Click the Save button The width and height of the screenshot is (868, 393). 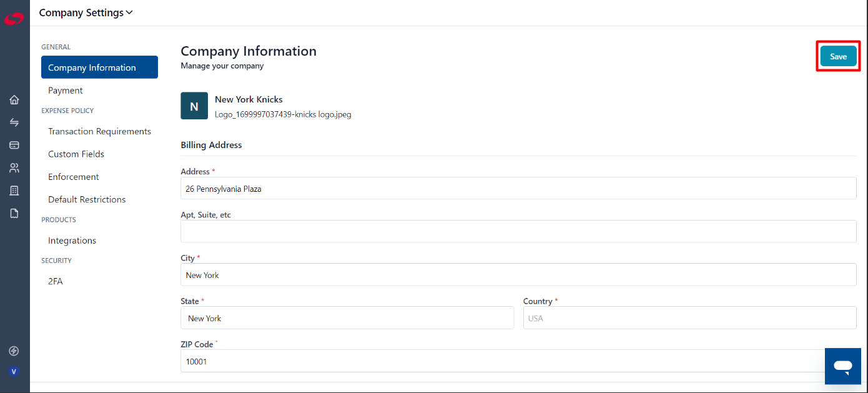click(838, 56)
